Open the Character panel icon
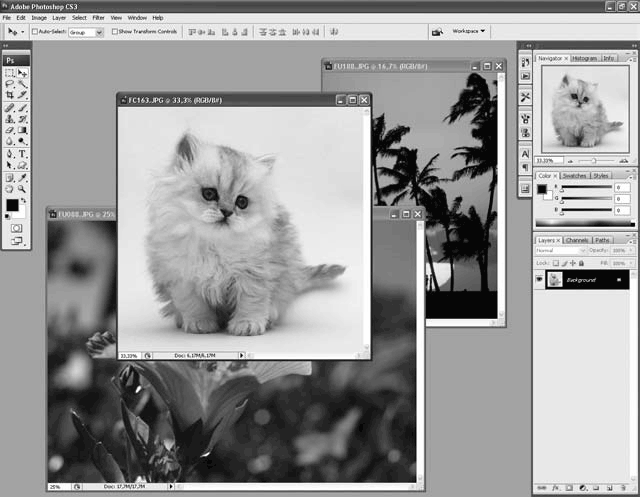Image resolution: width=640 pixels, height=497 pixels. coord(525,154)
